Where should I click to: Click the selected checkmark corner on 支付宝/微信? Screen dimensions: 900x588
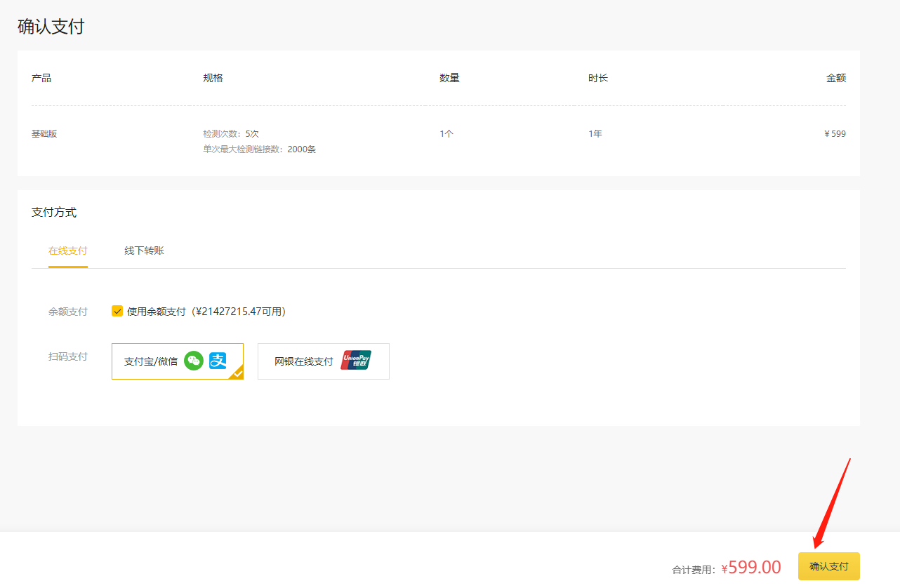237,373
